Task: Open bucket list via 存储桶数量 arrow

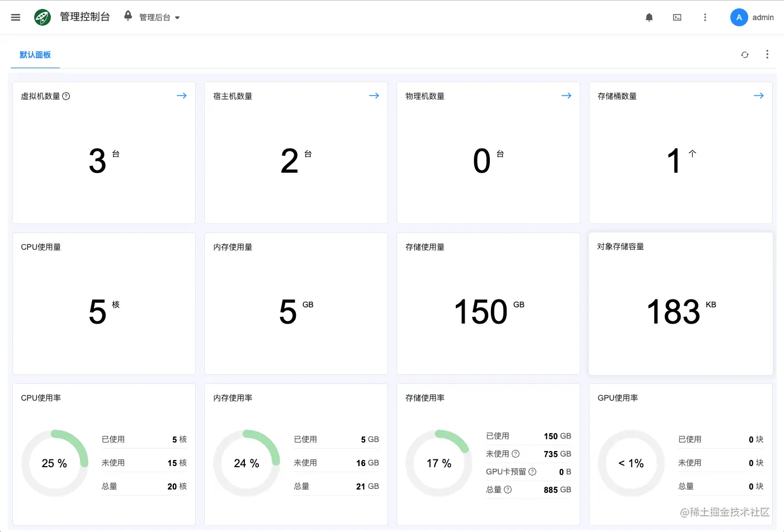Action: click(759, 96)
